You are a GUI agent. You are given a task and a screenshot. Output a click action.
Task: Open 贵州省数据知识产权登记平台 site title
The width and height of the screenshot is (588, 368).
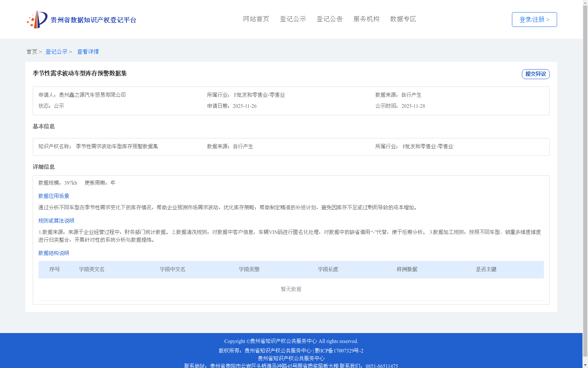(x=93, y=20)
